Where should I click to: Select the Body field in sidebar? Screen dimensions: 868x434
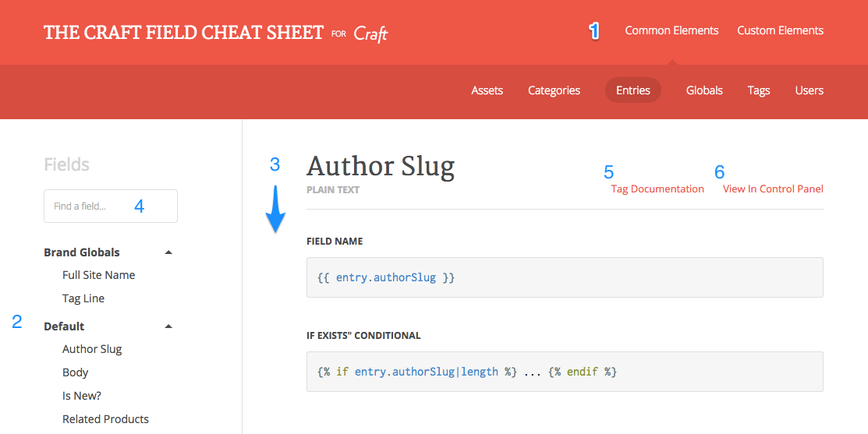[75, 372]
